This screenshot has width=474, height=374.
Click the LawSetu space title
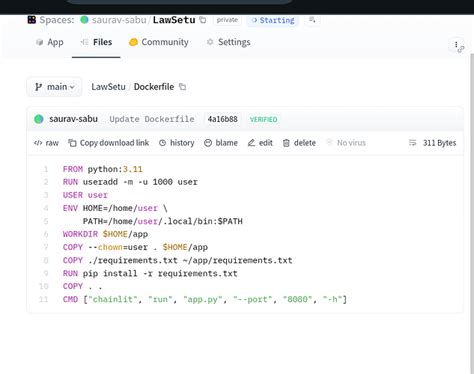click(x=174, y=20)
